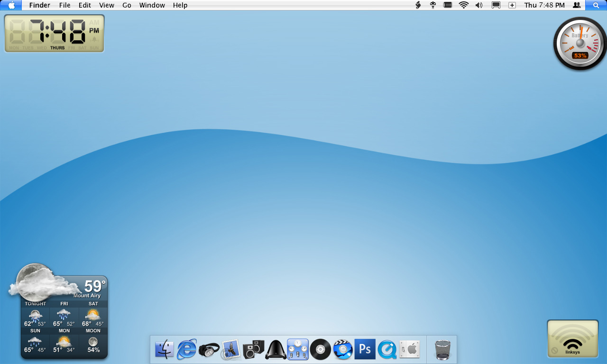Click the twin speakers dock icon
The height and width of the screenshot is (364, 607).
click(x=253, y=350)
